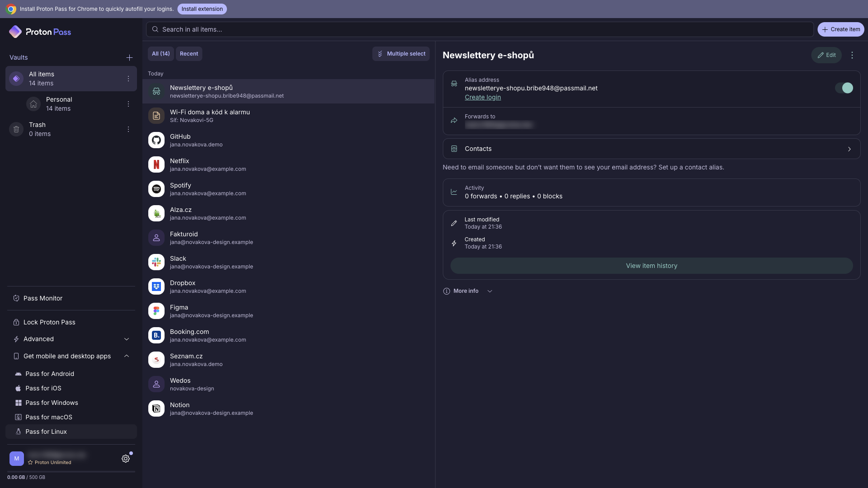Open Pass for Android link
This screenshot has height=488, width=868.
tap(71, 374)
